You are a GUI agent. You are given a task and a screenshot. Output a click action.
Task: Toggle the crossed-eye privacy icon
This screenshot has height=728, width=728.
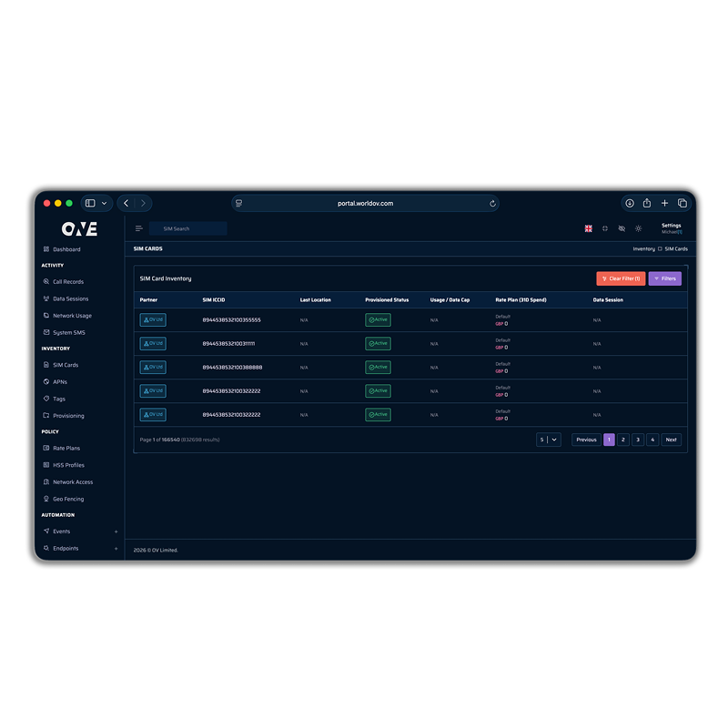coord(622,228)
